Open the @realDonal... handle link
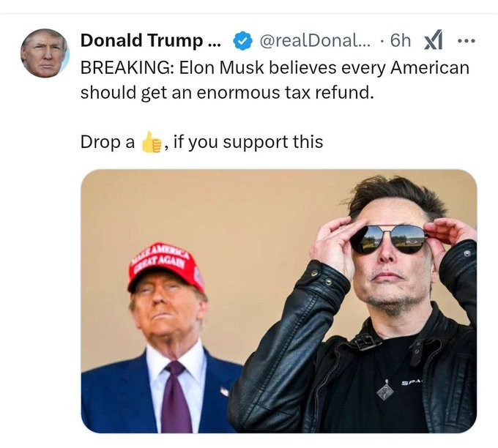 click(x=314, y=40)
